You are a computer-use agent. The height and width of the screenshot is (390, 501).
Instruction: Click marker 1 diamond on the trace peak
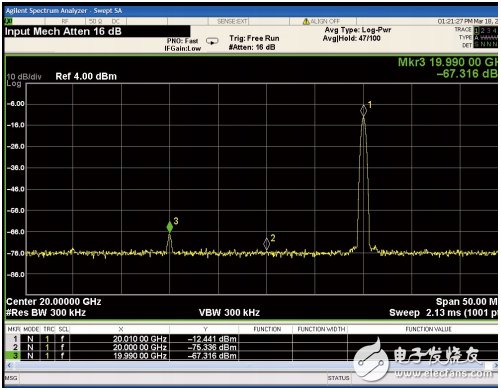pyautogui.click(x=363, y=111)
